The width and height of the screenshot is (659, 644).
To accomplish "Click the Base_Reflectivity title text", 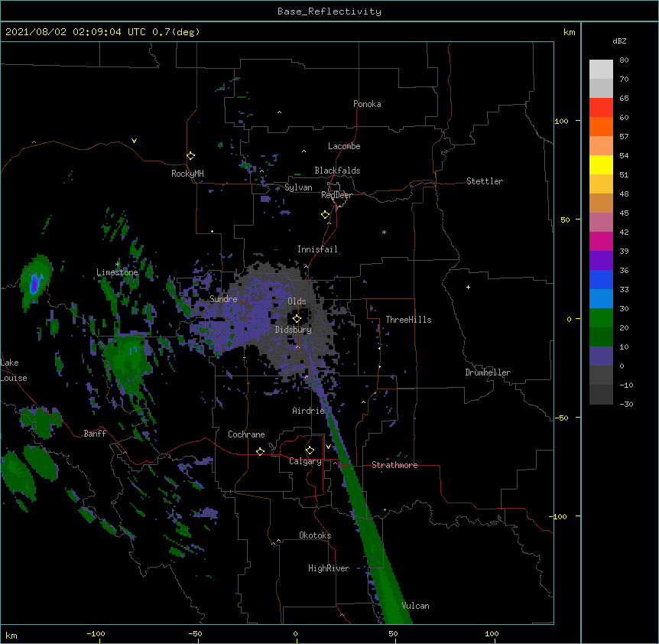I will pos(329,11).
